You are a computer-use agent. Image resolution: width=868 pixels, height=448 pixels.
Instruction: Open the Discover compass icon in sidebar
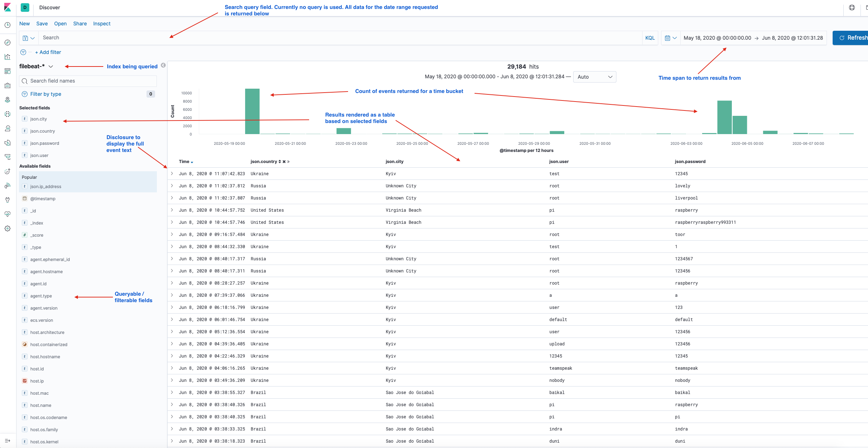pyautogui.click(x=8, y=43)
